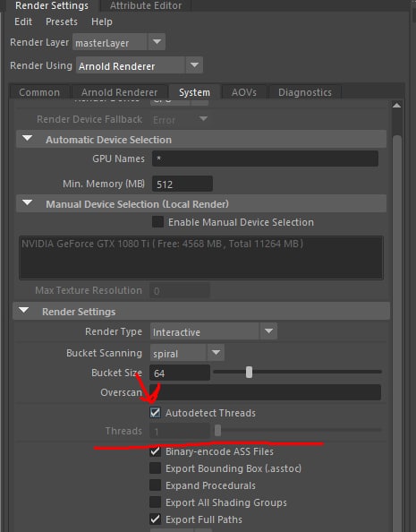Click the Max Texture Resolution field
416x532 pixels.
(180, 290)
